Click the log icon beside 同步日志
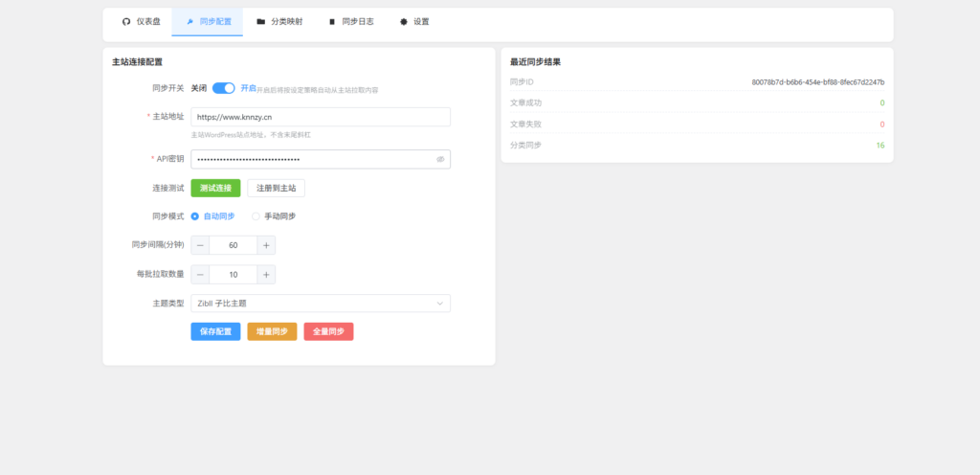The width and height of the screenshot is (980, 475). pos(332,21)
